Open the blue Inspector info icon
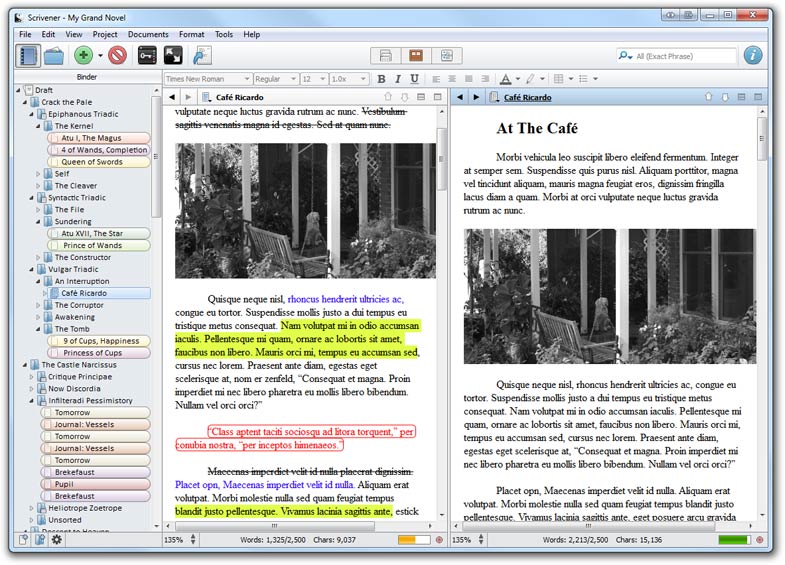Screen dimensions: 785x565 [x=753, y=56]
